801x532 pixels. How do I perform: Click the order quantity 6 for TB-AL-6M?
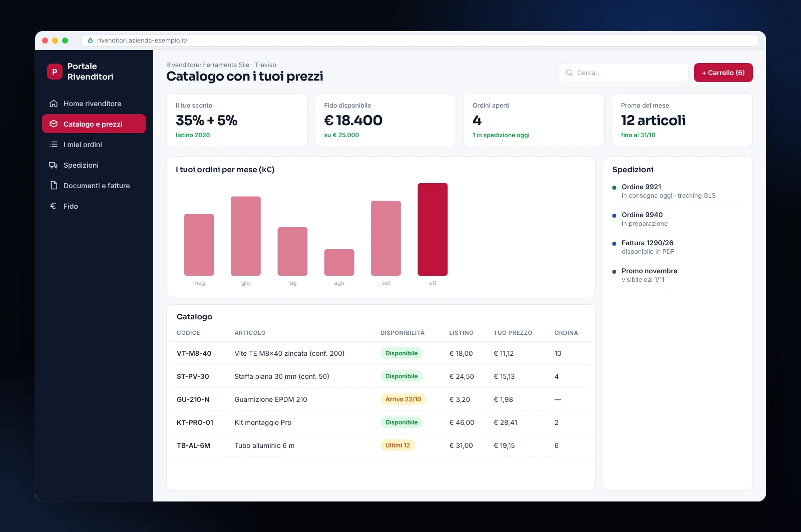point(556,445)
